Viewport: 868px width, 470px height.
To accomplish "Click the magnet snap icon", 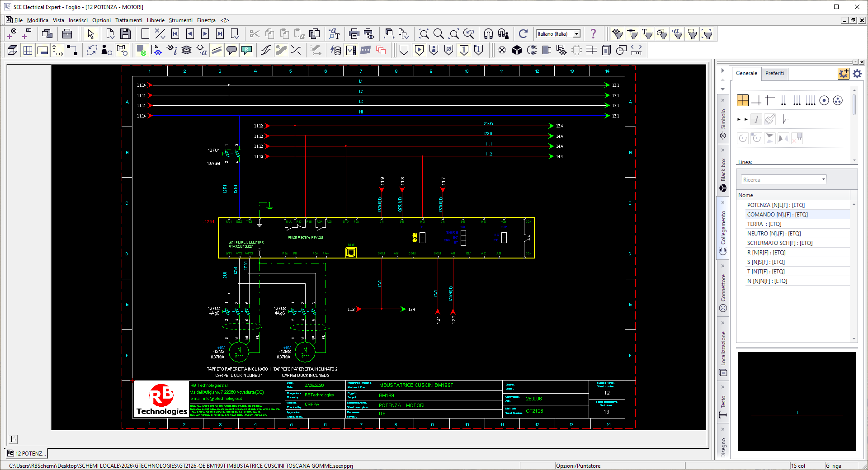I will point(488,34).
